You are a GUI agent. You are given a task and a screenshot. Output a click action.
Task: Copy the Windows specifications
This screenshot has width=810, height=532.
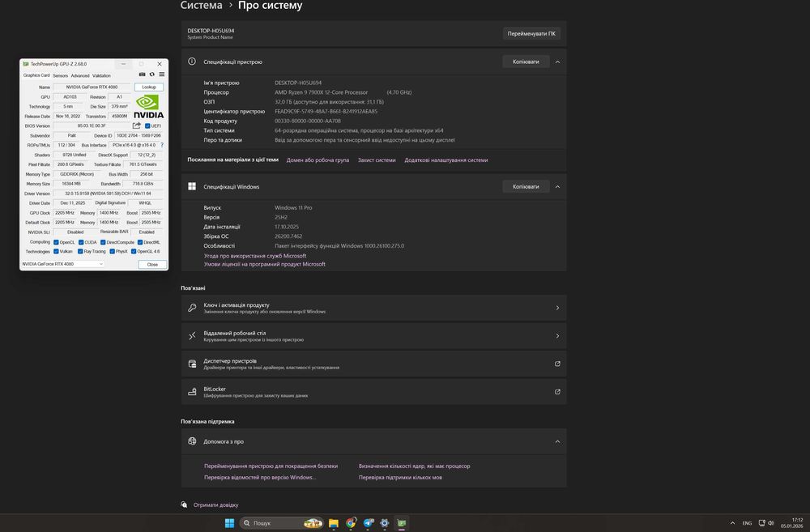click(x=526, y=186)
